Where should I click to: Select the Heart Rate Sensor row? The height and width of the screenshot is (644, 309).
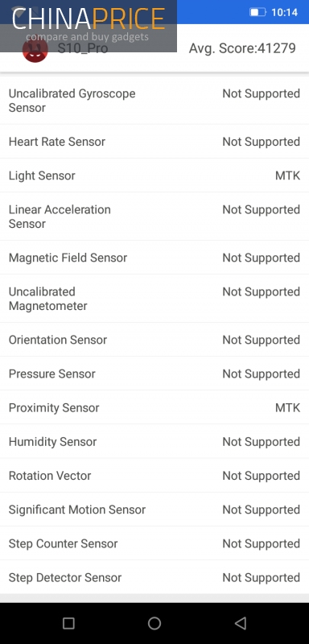point(154,142)
